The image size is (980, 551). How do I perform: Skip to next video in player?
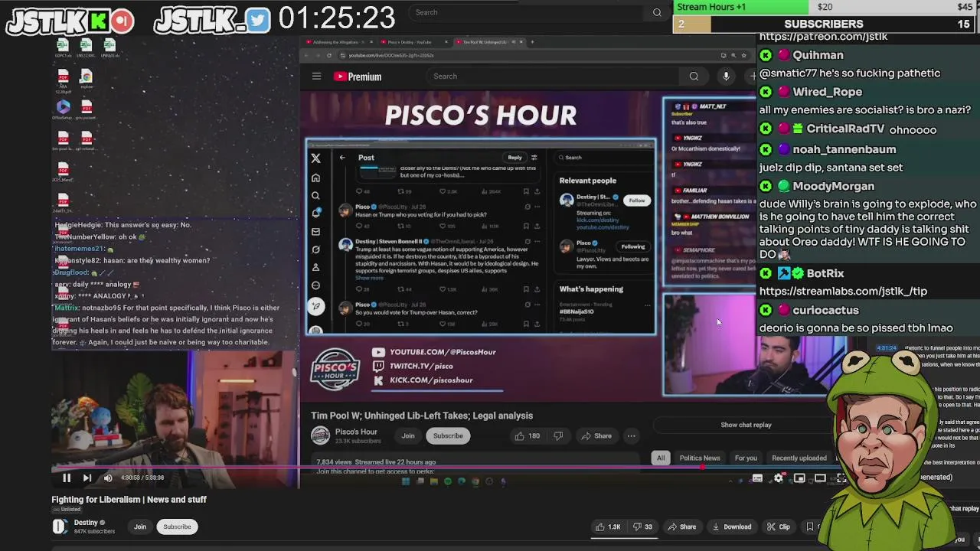point(87,478)
